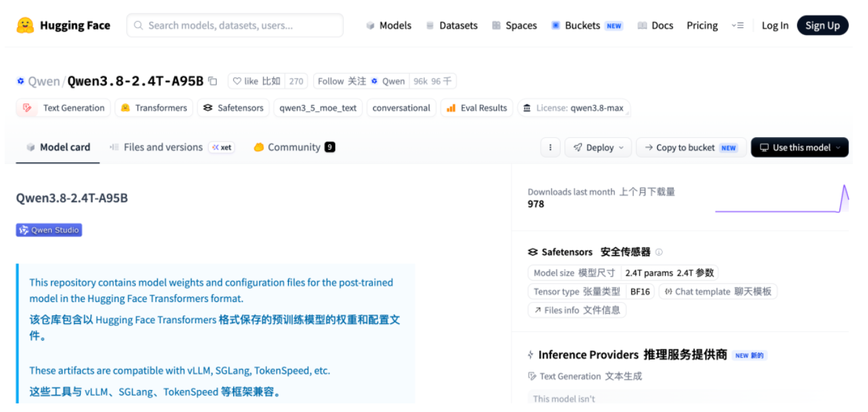Click the Models cube icon in navbar
This screenshot has width=868, height=412.
[x=370, y=25]
